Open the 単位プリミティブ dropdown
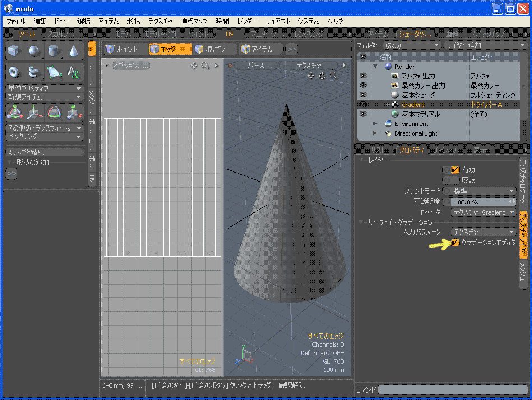The width and height of the screenshot is (532, 400). (44, 88)
